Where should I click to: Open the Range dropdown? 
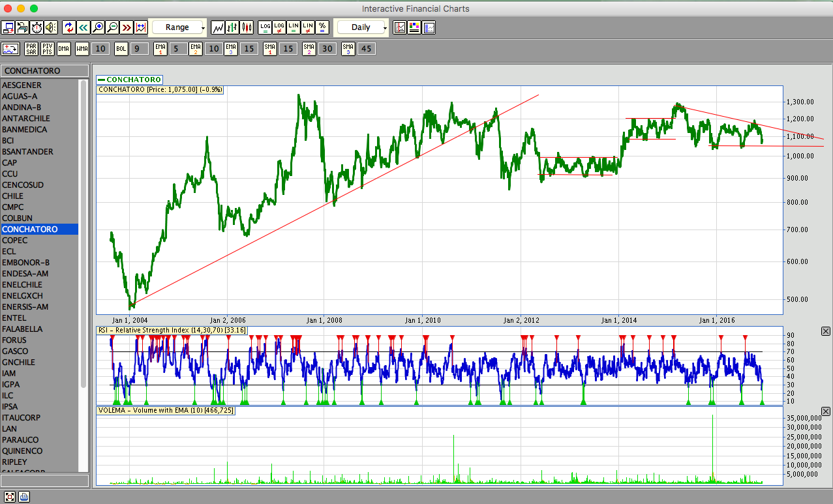click(179, 27)
